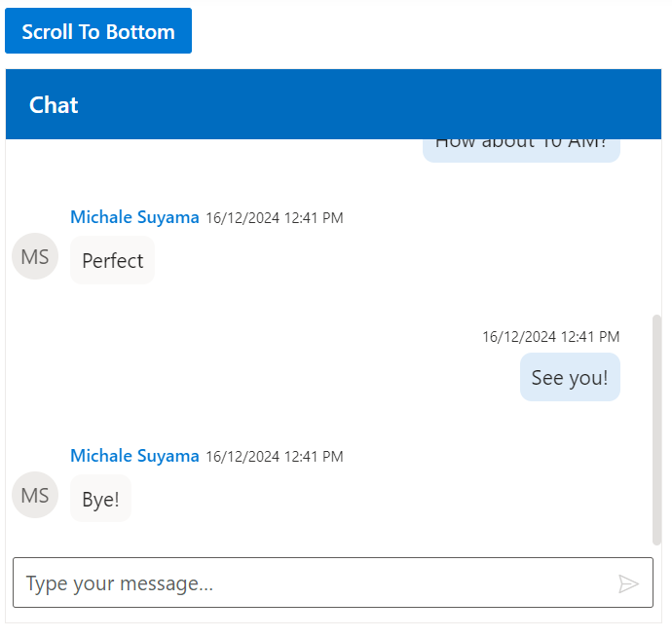
Task: Focus the Type your message input box
Action: pyautogui.click(x=312, y=583)
